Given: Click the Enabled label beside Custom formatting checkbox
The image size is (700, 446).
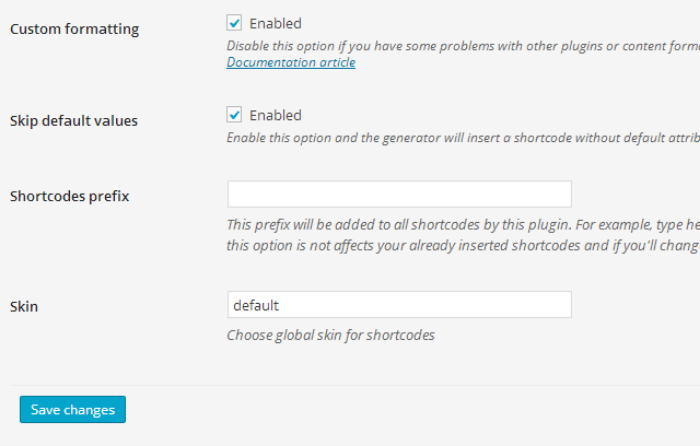Looking at the screenshot, I should click(x=275, y=23).
